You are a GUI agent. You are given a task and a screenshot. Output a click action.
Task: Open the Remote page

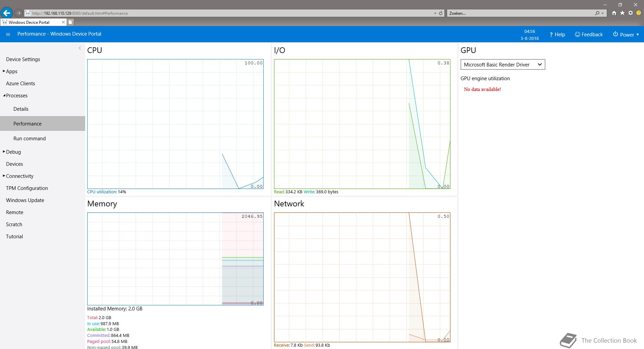pos(14,212)
